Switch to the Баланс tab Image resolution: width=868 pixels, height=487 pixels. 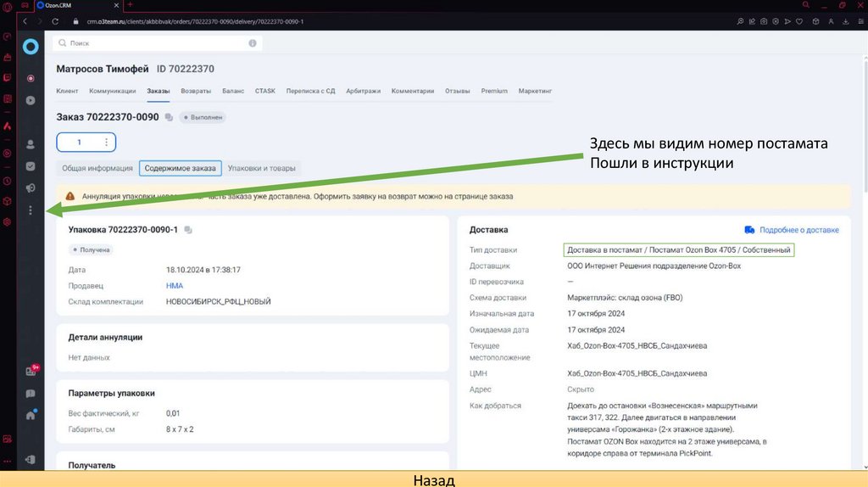233,91
